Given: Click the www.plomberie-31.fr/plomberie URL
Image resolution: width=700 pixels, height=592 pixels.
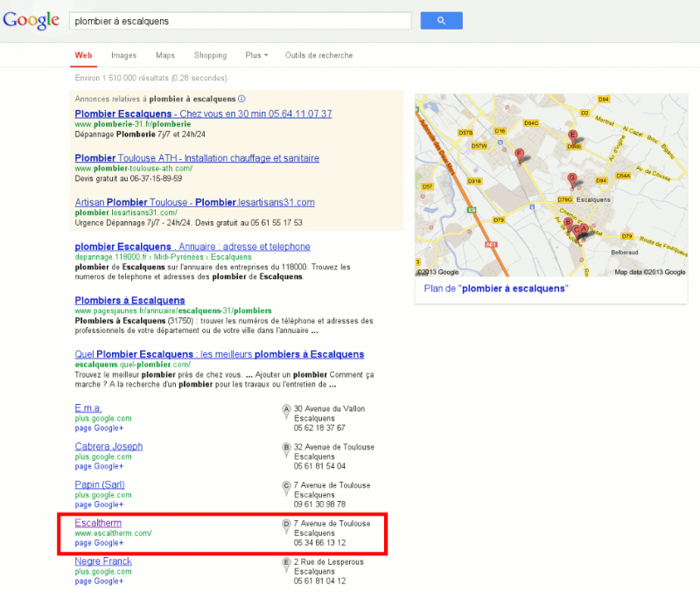Looking at the screenshot, I should [133, 124].
